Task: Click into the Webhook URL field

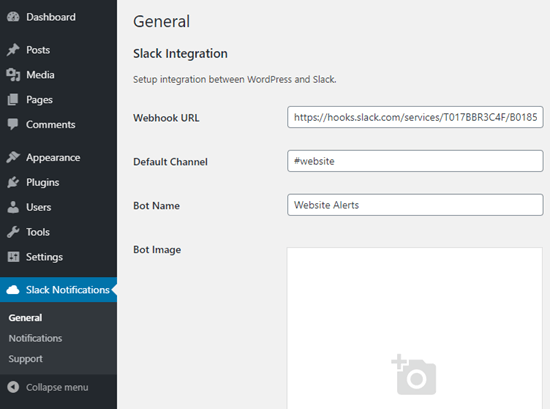Action: [415, 117]
